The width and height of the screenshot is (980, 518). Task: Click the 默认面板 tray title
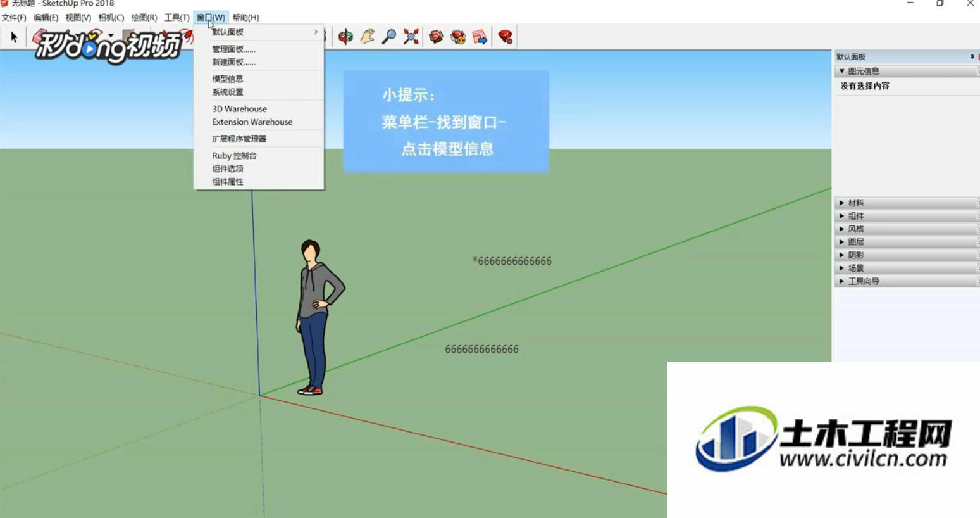pos(851,56)
